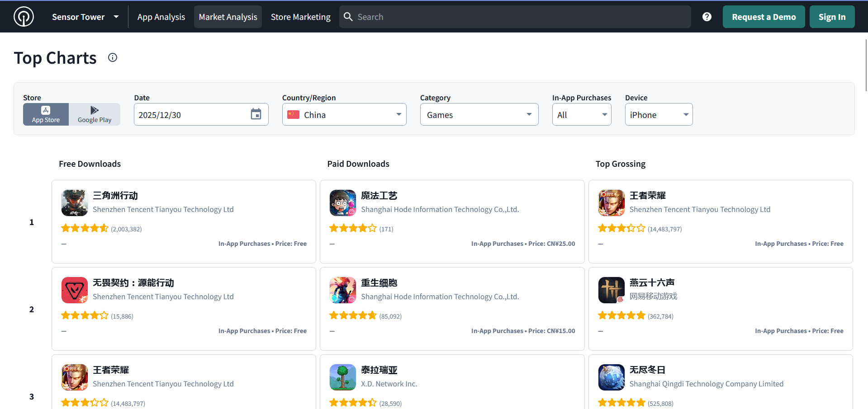Switch to Google Play store
This screenshot has height=409, width=868.
tap(95, 114)
